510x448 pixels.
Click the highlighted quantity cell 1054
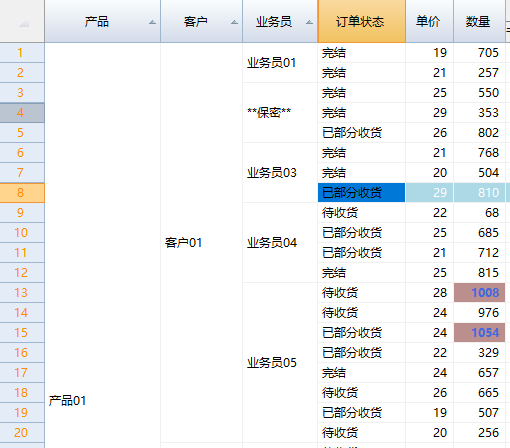(479, 333)
